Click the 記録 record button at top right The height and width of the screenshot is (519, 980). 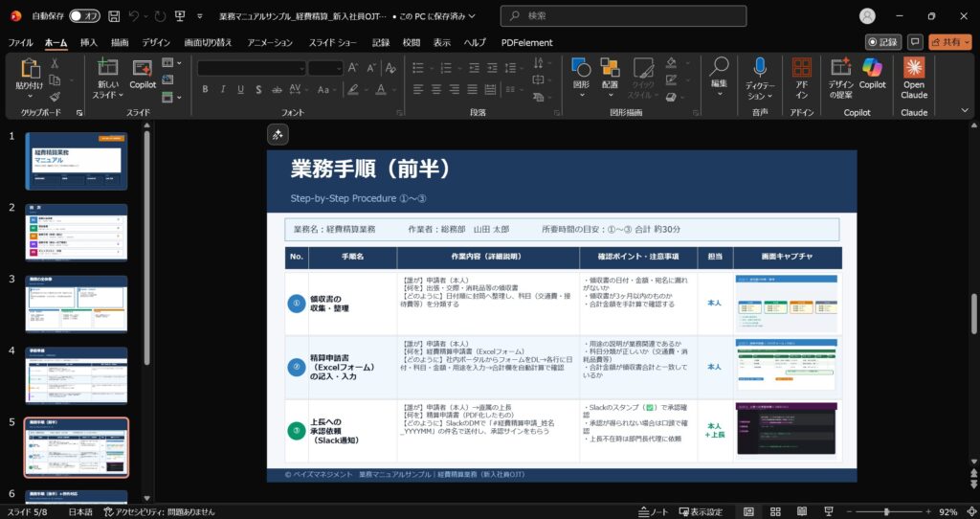coord(883,42)
